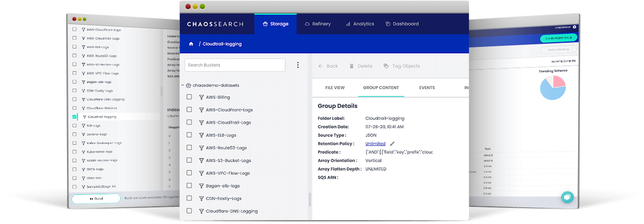Check the AWS-ELB-Logs checkbox in front window
Screen dimensions: 644x224
coord(189,135)
